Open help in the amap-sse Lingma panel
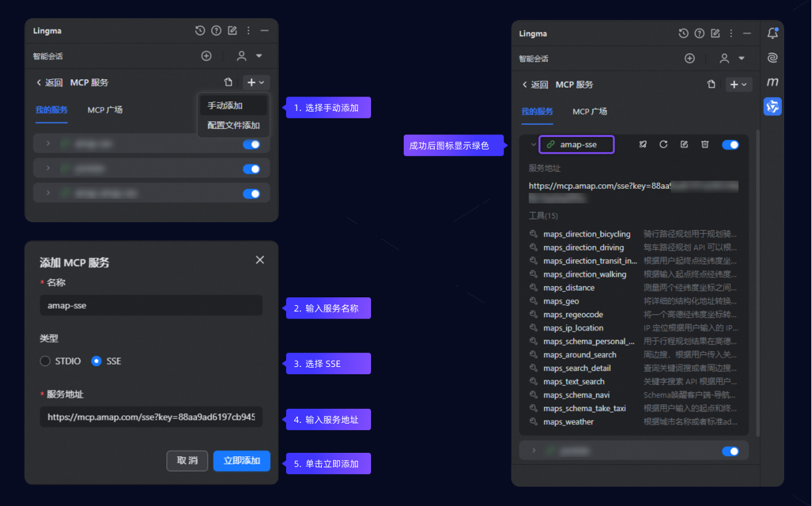This screenshot has height=506, width=812. (x=699, y=33)
